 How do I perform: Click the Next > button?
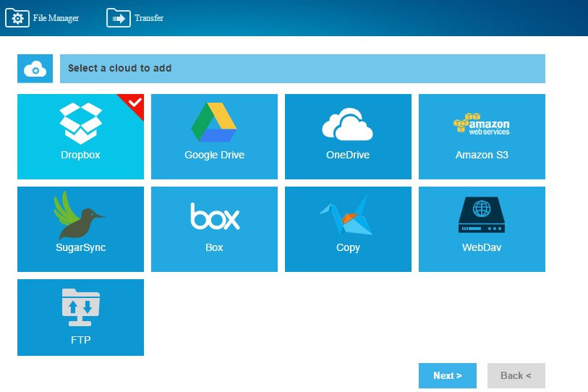tap(448, 375)
